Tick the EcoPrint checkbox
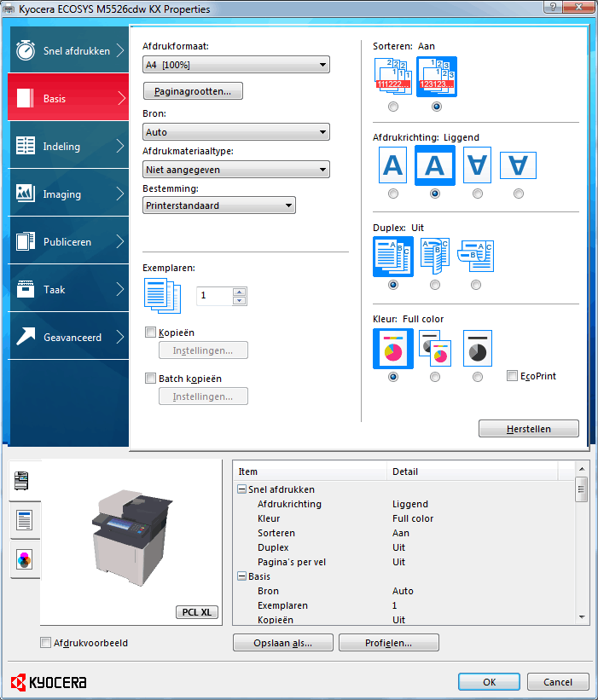This screenshot has height=700, width=598. pyautogui.click(x=512, y=375)
